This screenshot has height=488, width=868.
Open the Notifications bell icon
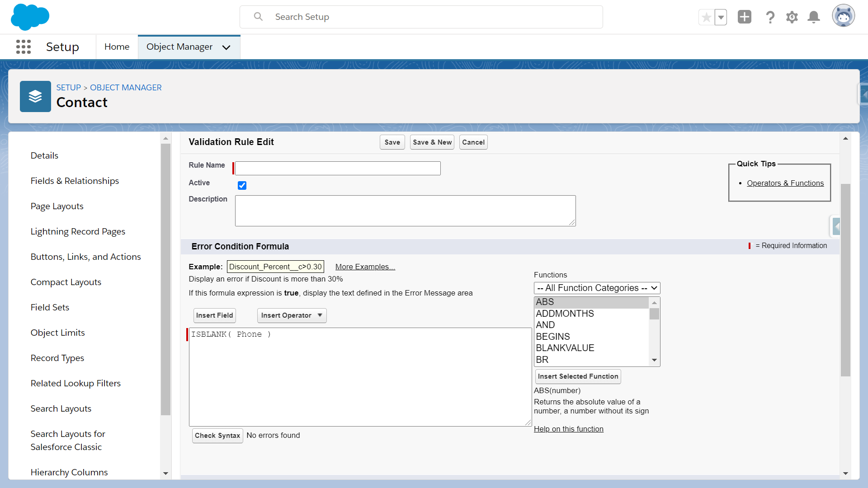(814, 17)
